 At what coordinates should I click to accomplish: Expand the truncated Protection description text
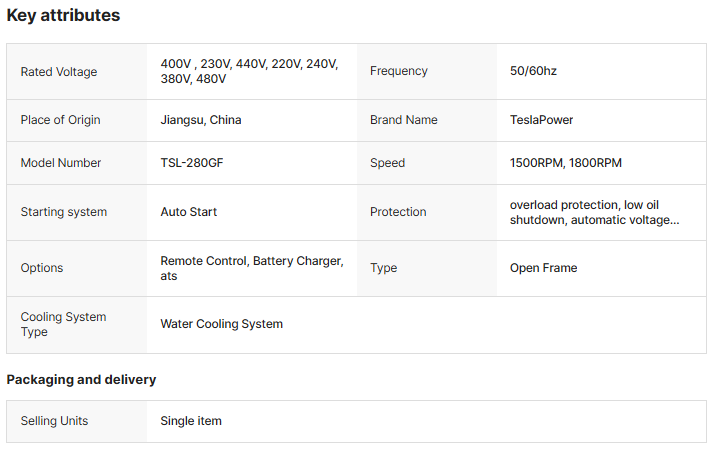point(594,212)
